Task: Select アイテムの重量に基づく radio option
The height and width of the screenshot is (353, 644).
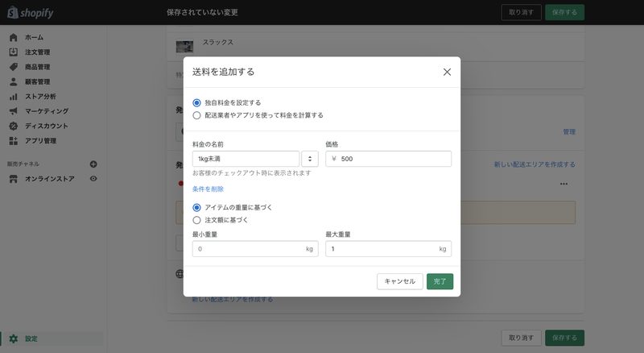Action: pyautogui.click(x=196, y=208)
